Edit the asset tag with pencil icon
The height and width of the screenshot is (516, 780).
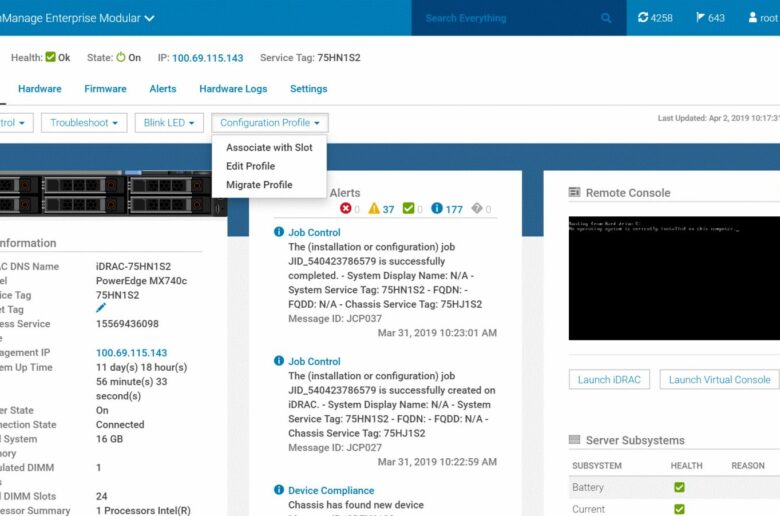coord(101,308)
